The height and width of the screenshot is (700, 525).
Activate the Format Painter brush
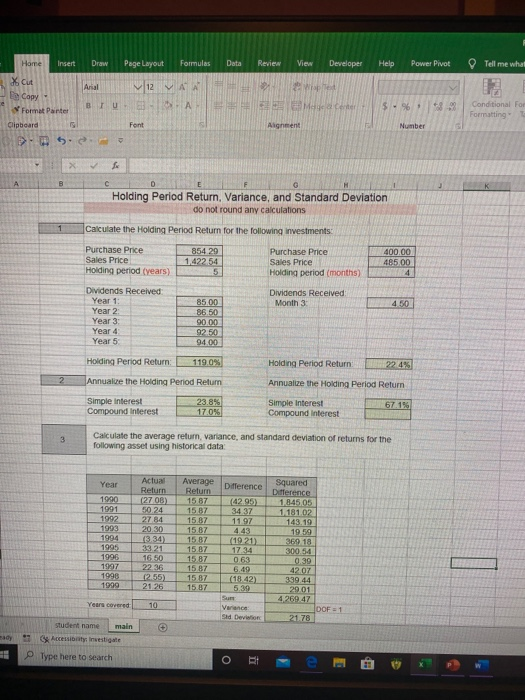coord(16,110)
